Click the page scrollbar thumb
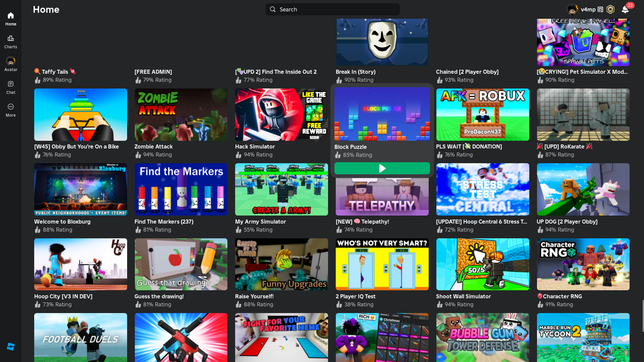 [643, 315]
